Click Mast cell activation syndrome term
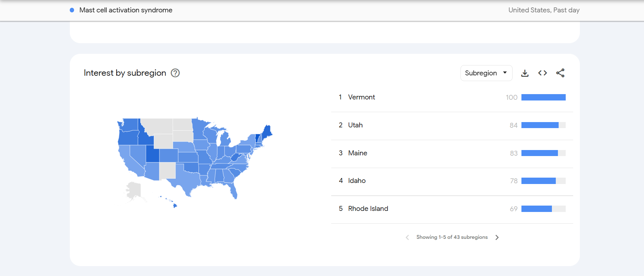 pyautogui.click(x=126, y=10)
